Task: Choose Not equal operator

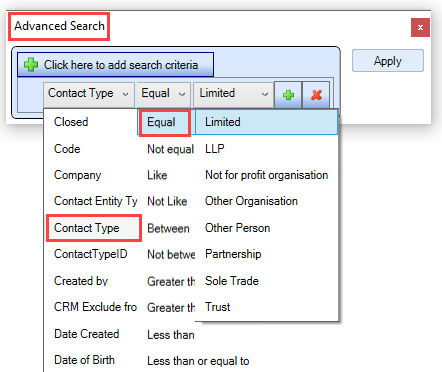Action: 170,149
